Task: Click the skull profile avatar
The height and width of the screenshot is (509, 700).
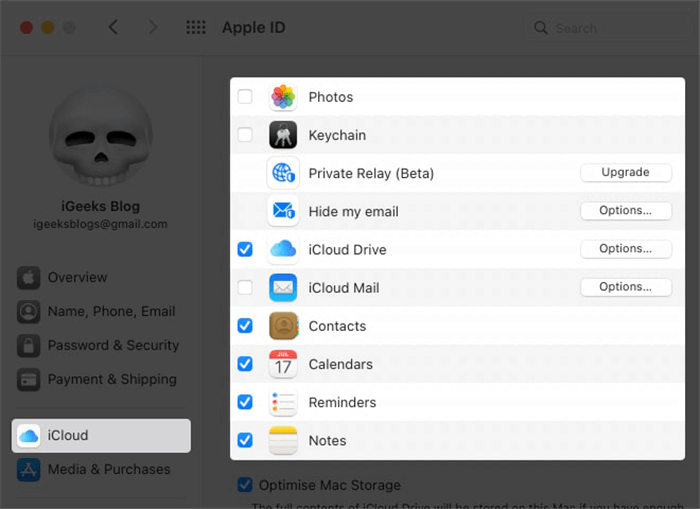Action: [101, 136]
